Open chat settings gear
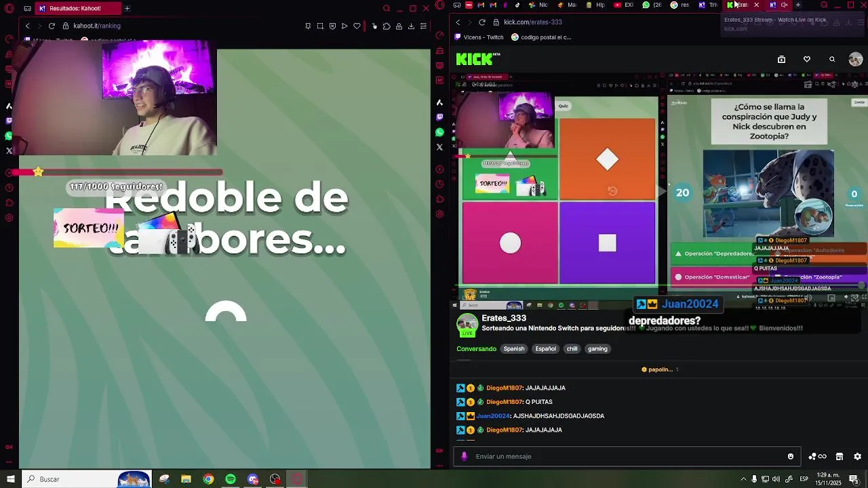Screen dimensions: 868x488 (857, 456)
